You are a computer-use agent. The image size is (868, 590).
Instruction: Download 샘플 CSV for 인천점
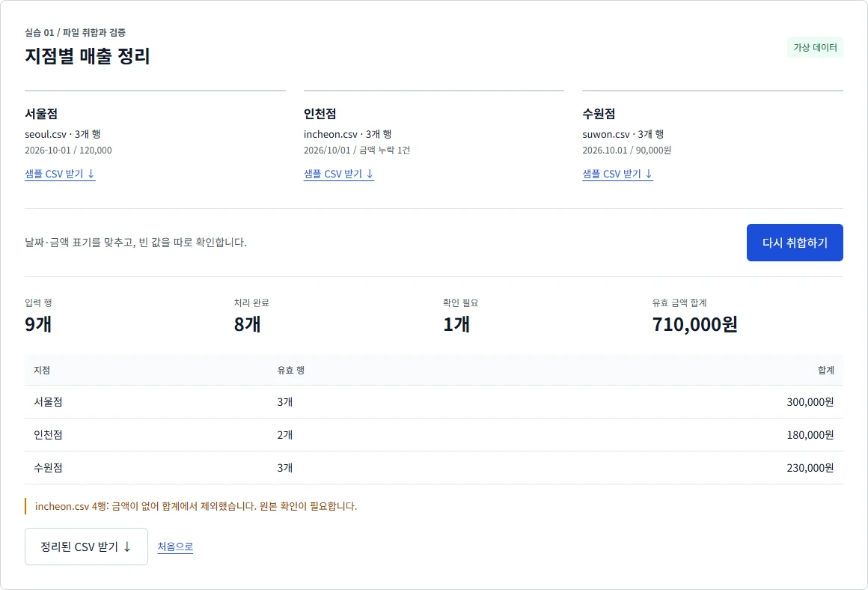point(339,174)
